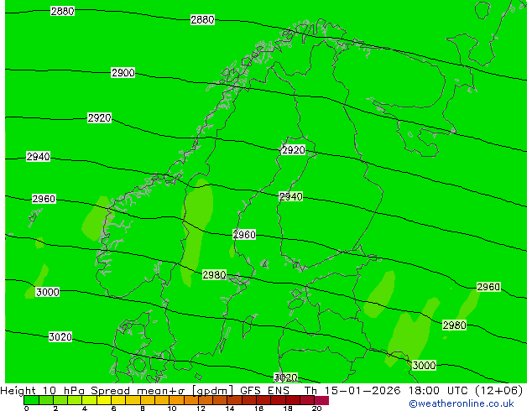Click the 'Th 15-01-2026' date text
The width and height of the screenshot is (532, 411).
click(x=352, y=391)
